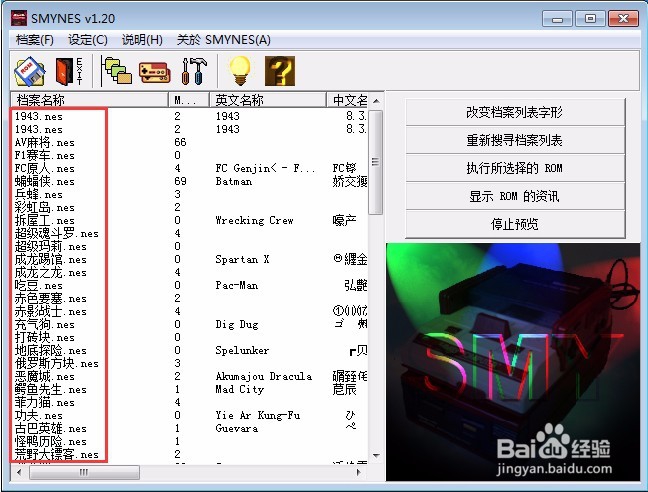Viewport: 648px width, 492px height.
Task: Click the English name Batman cell
Action: (x=233, y=181)
